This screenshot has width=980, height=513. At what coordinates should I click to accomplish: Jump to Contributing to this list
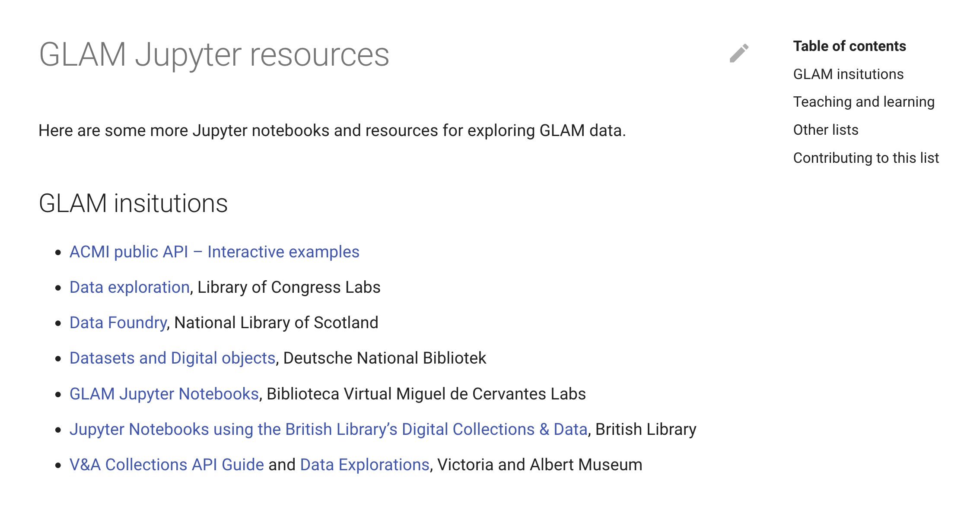tap(866, 158)
